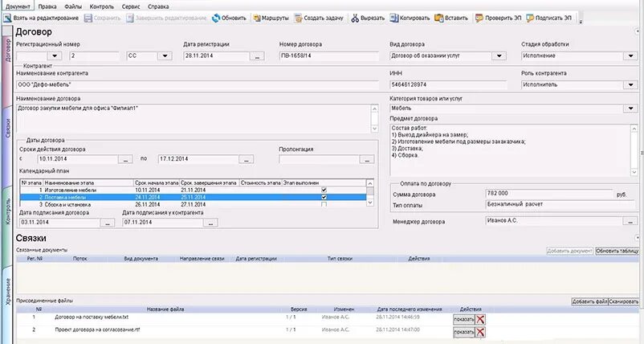
Task: Collapse the Связки section expander
Action: click(638, 238)
